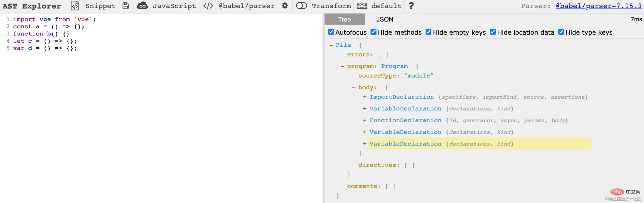The image size is (644, 203).
Task: Click line 3 in the code editor
Action: click(x=41, y=34)
